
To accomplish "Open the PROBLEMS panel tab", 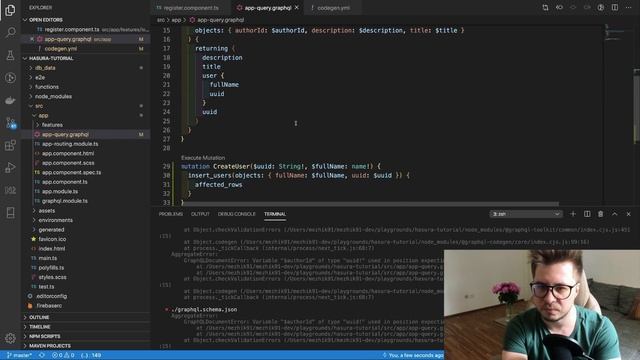I will point(171,214).
